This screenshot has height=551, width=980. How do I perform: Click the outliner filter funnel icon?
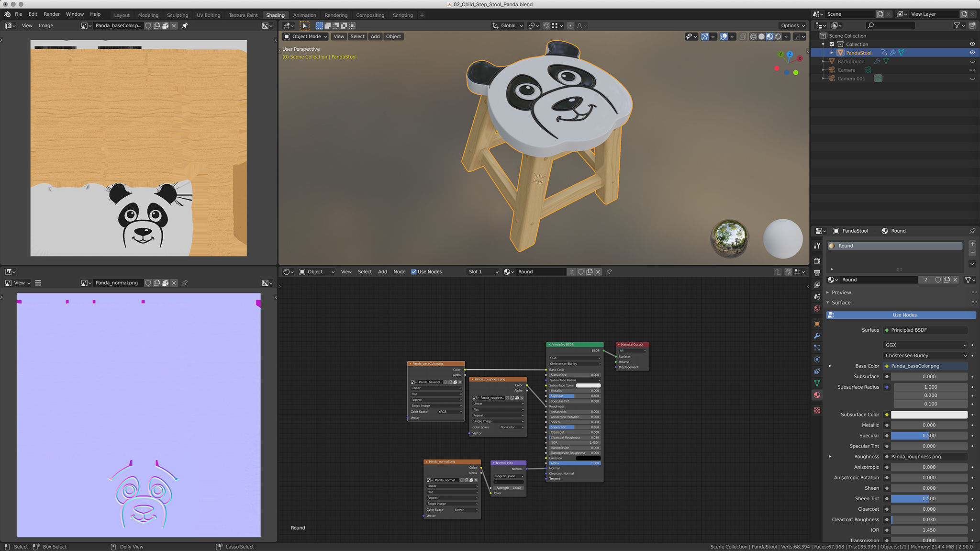point(957,25)
